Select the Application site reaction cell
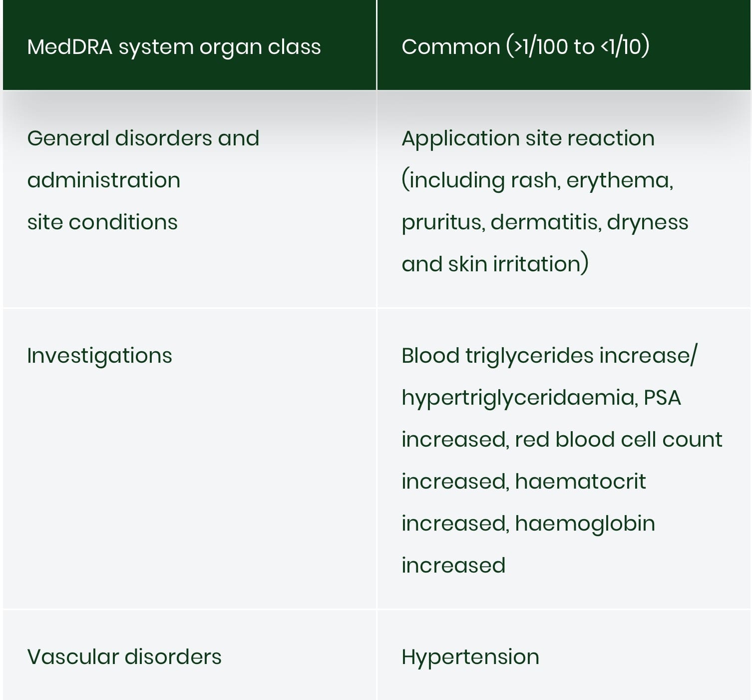The height and width of the screenshot is (700, 752). click(564, 199)
